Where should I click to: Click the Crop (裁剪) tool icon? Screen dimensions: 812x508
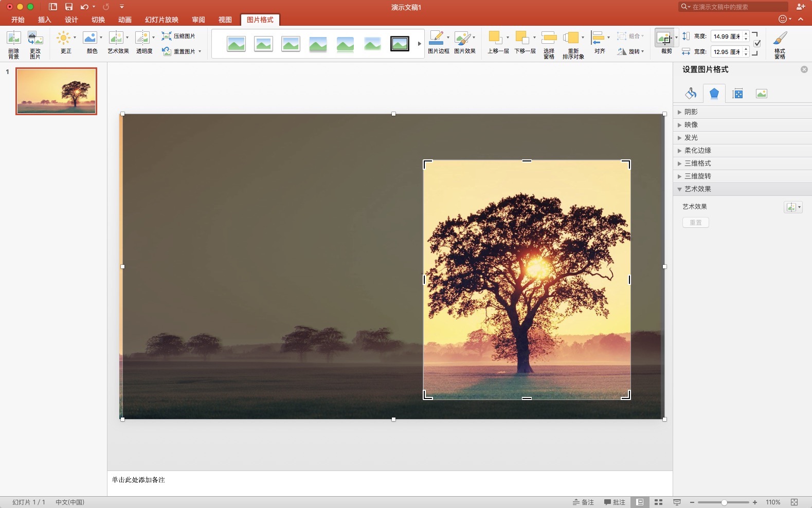point(664,39)
